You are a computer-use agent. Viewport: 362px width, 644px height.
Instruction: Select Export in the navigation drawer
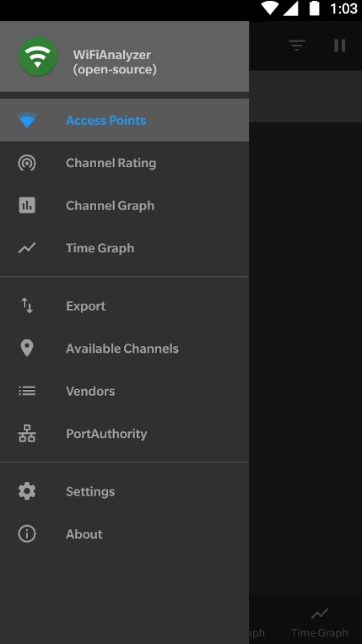[x=124, y=306]
